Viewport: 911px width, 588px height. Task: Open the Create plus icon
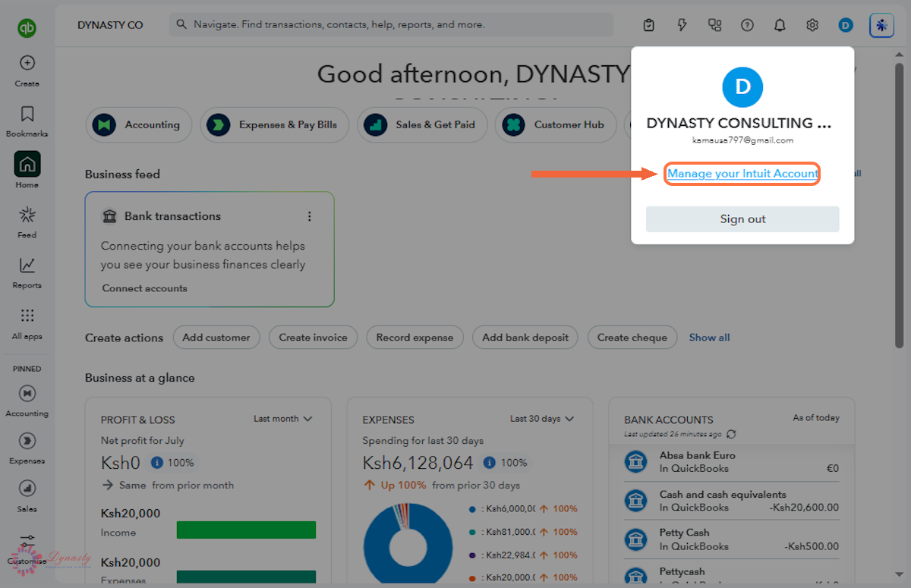pyautogui.click(x=27, y=63)
